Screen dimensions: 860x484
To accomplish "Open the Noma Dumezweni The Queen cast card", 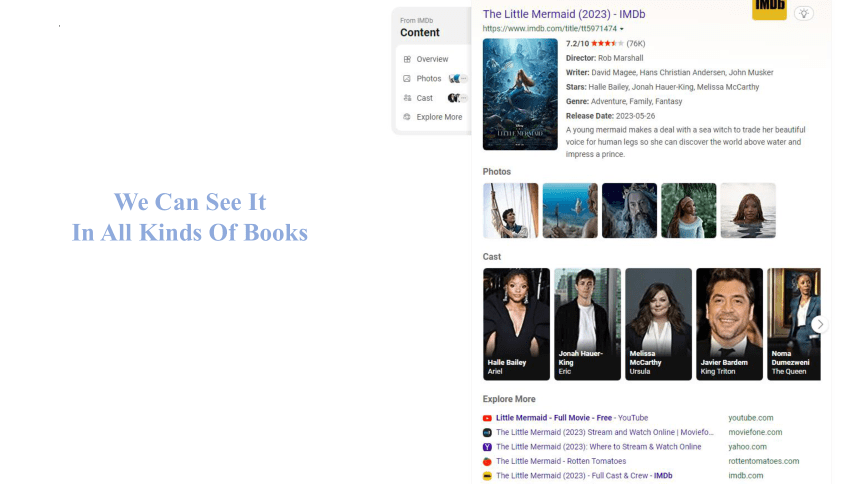I will point(794,324).
